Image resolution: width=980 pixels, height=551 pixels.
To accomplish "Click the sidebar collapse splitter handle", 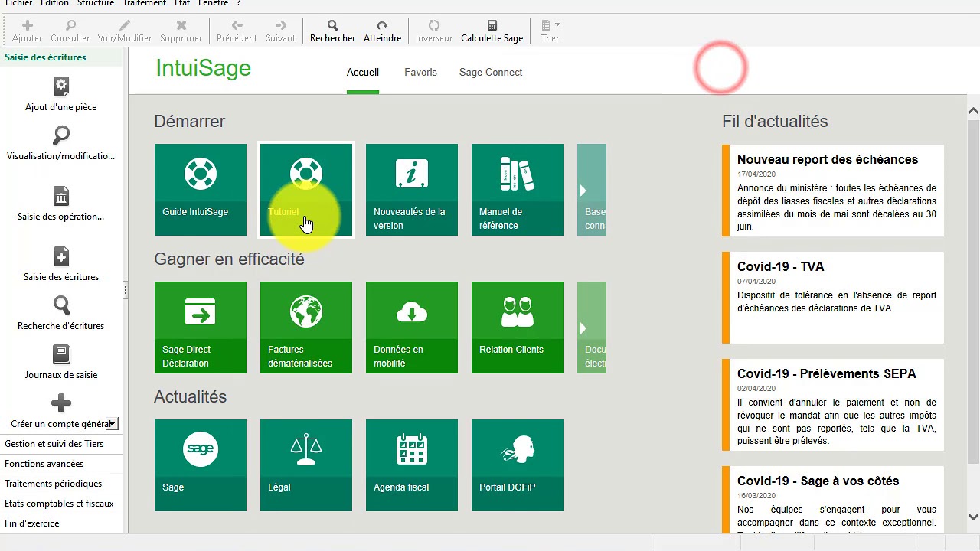I will (x=126, y=290).
